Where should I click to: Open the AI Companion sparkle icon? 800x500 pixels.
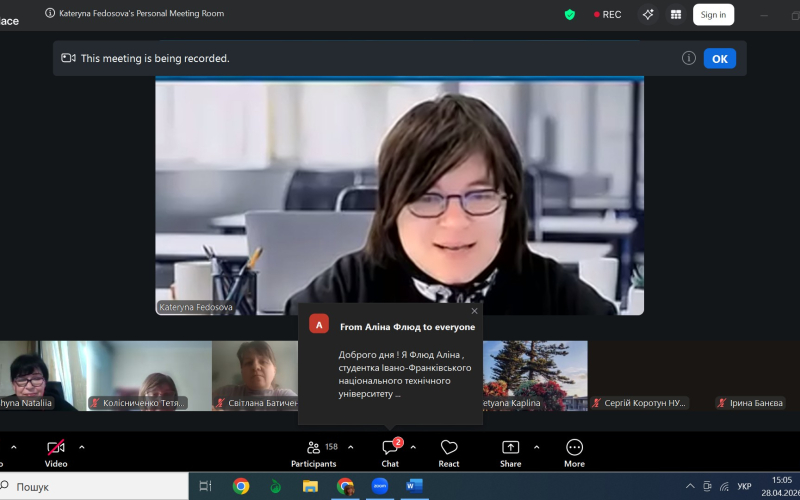pyautogui.click(x=648, y=15)
